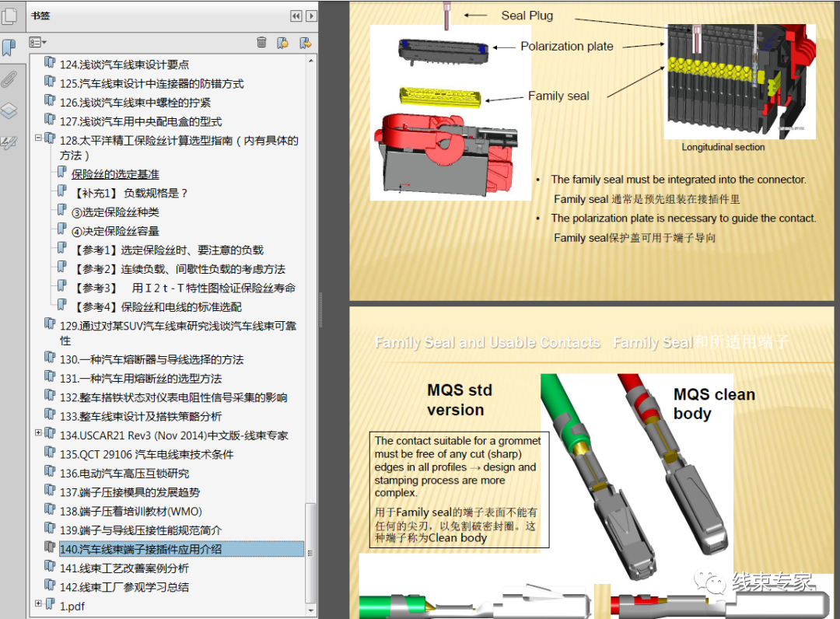Collapse the bookmarks panel with double-arrow button
The image size is (840, 619).
pos(296,16)
